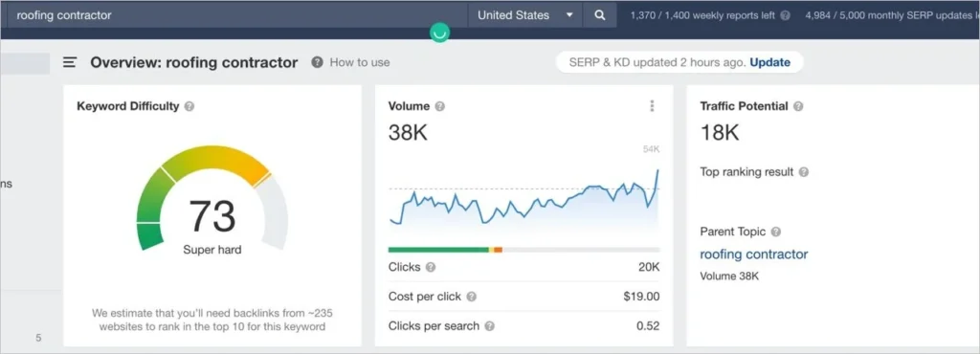
Task: Click the roofing contractor search field
Action: pos(237,15)
